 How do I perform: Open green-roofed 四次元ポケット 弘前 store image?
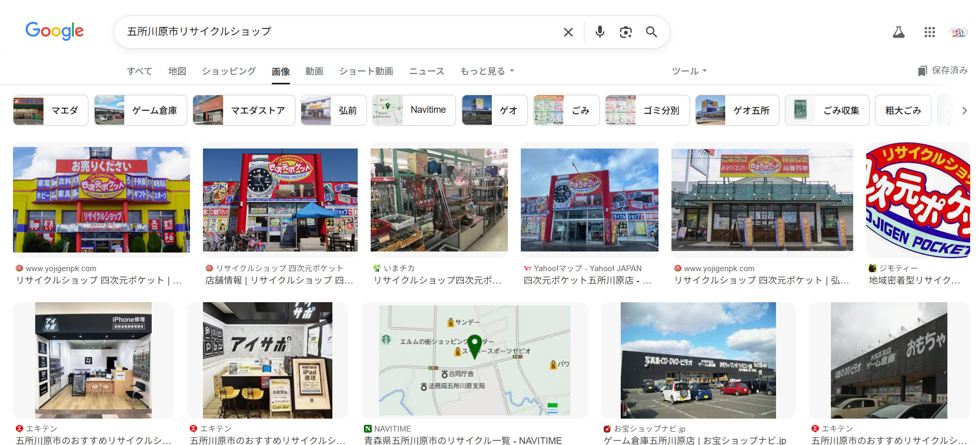[762, 200]
